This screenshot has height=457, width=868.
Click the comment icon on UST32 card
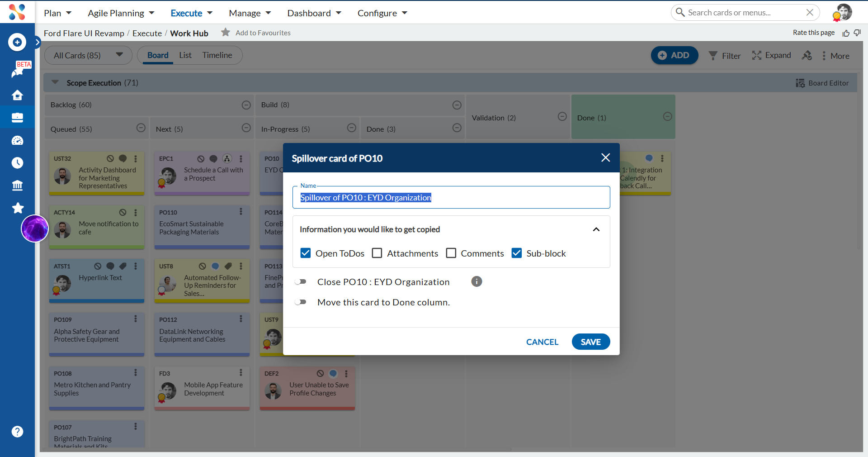click(x=123, y=159)
